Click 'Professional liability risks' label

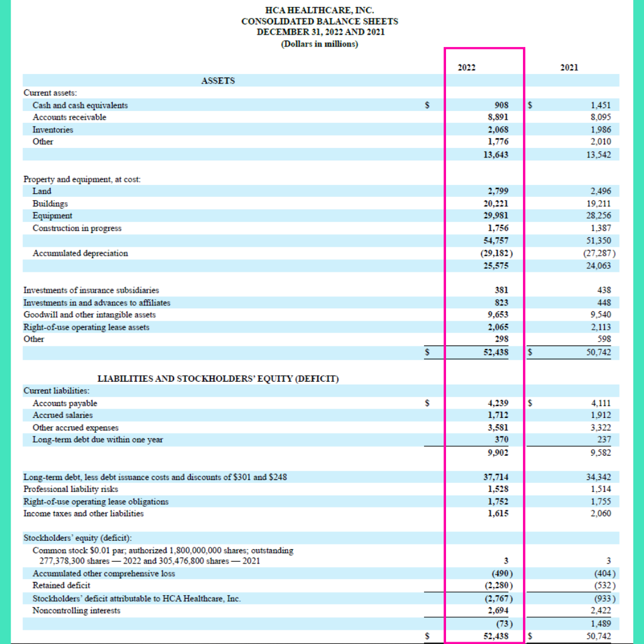(x=70, y=489)
